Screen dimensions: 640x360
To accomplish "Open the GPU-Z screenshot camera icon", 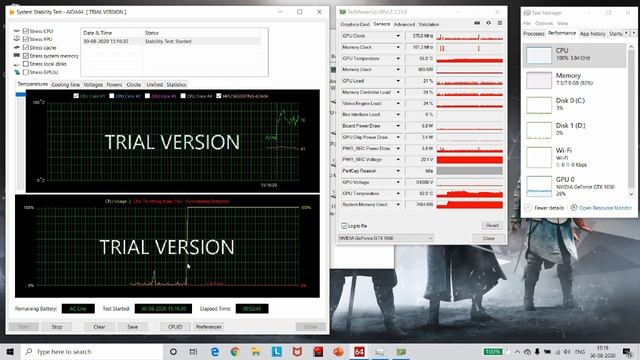I will (477, 23).
